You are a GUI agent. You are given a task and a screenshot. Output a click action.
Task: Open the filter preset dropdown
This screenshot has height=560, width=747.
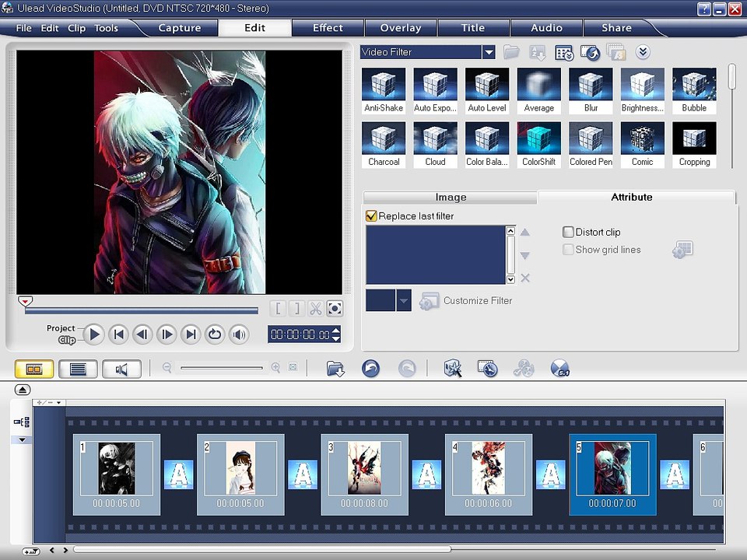pyautogui.click(x=404, y=300)
